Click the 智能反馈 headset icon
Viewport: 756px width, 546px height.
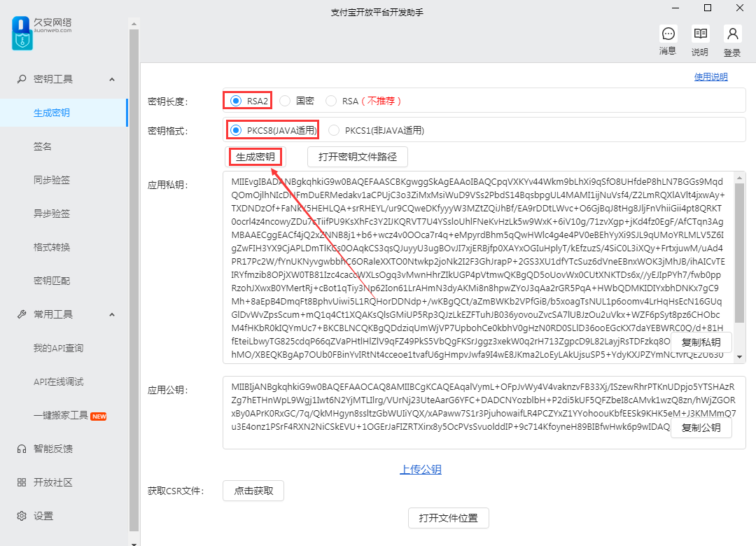22,449
